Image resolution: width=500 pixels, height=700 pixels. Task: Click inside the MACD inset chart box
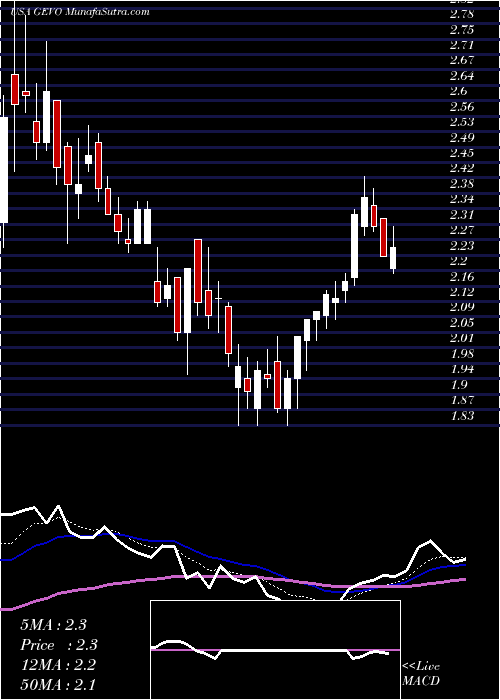pos(275,650)
